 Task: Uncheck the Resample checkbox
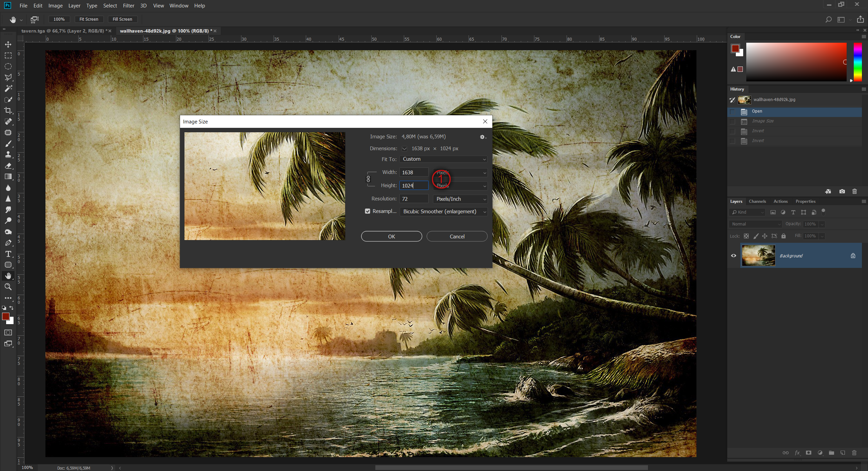[x=368, y=211]
